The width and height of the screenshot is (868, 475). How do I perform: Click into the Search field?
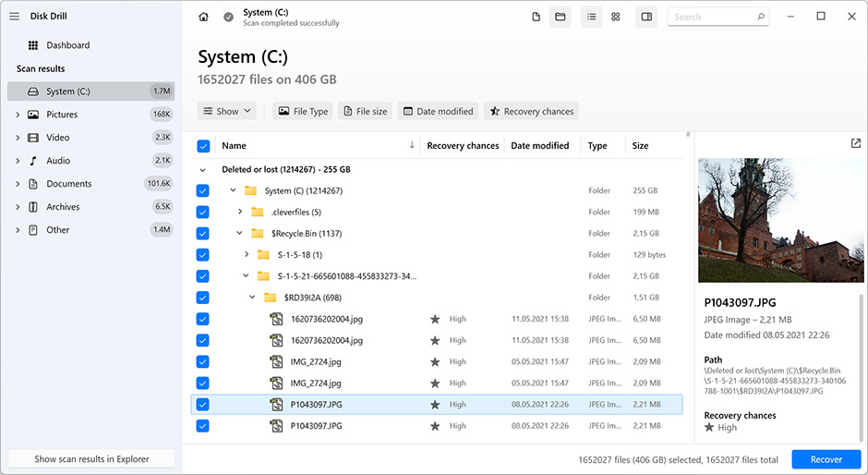[711, 17]
